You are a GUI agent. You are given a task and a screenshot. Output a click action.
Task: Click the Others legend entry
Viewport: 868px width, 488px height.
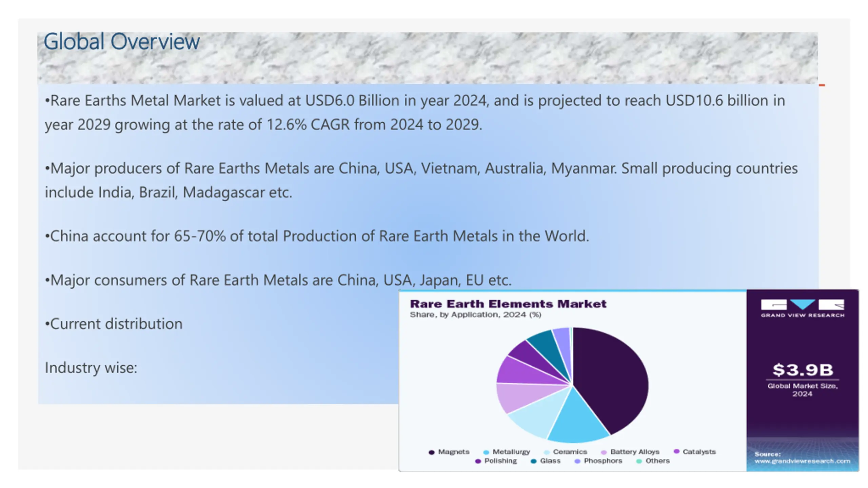tap(653, 461)
